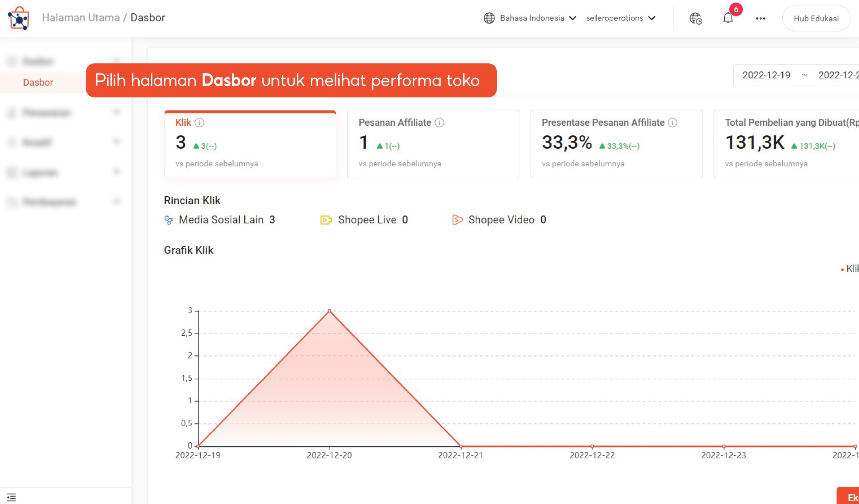Click the Shopee Video play icon
Viewport: 859px width, 504px height.
coord(457,220)
